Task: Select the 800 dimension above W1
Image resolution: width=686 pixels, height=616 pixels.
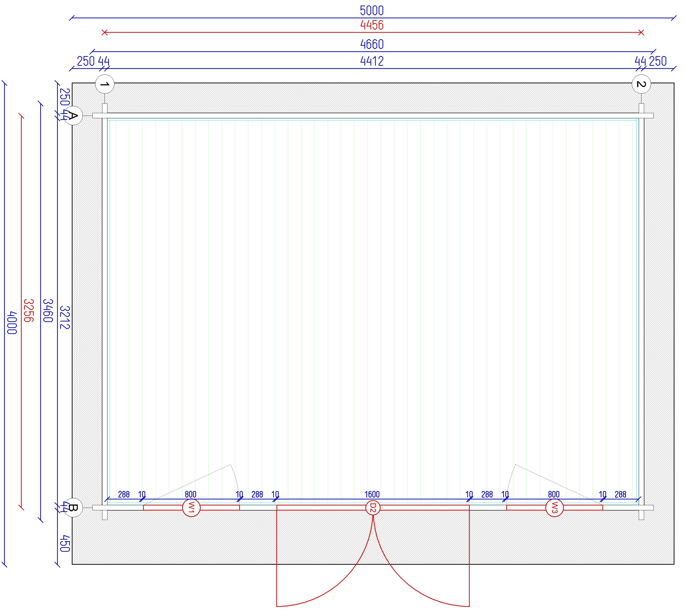Action: point(191,494)
